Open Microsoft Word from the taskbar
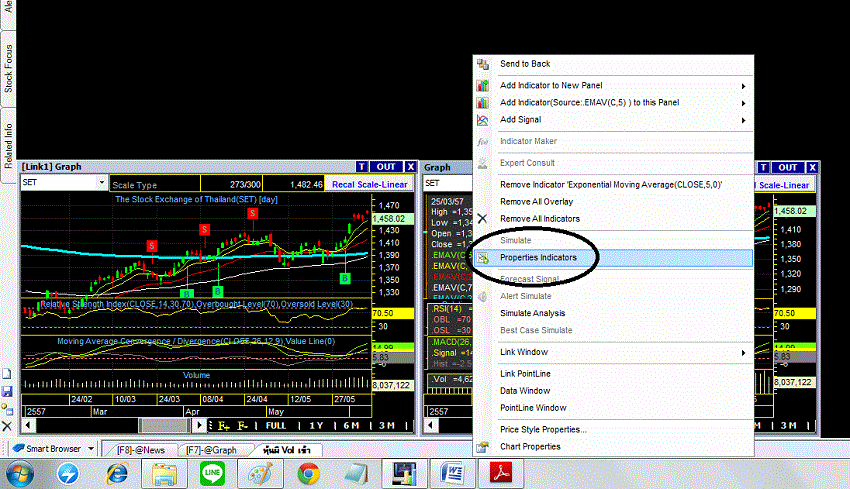This screenshot has height=489, width=850. pos(452,473)
